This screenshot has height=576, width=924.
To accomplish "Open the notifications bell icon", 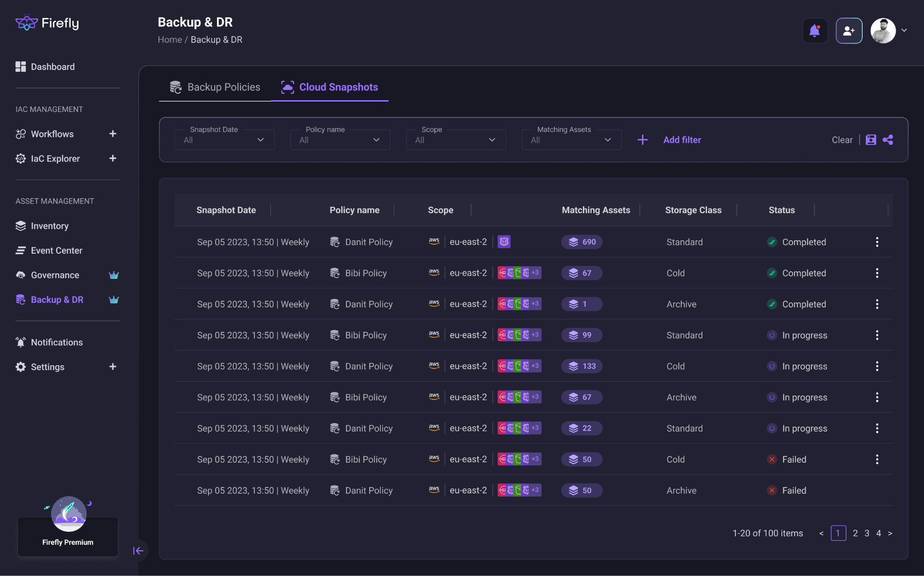I will [814, 31].
